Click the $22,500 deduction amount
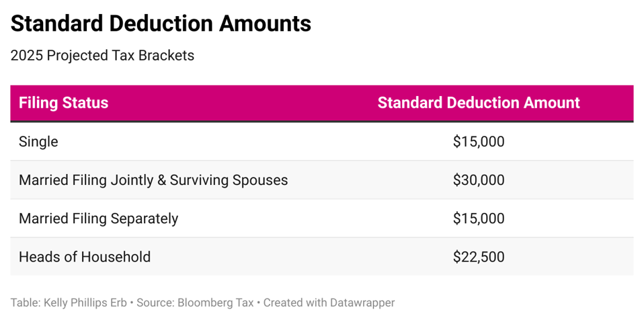 478,257
